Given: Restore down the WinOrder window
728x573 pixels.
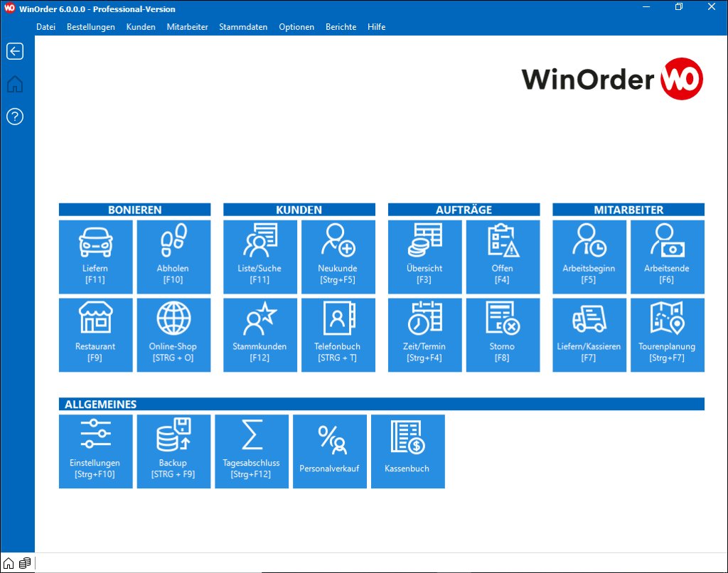Looking at the screenshot, I should 679,7.
